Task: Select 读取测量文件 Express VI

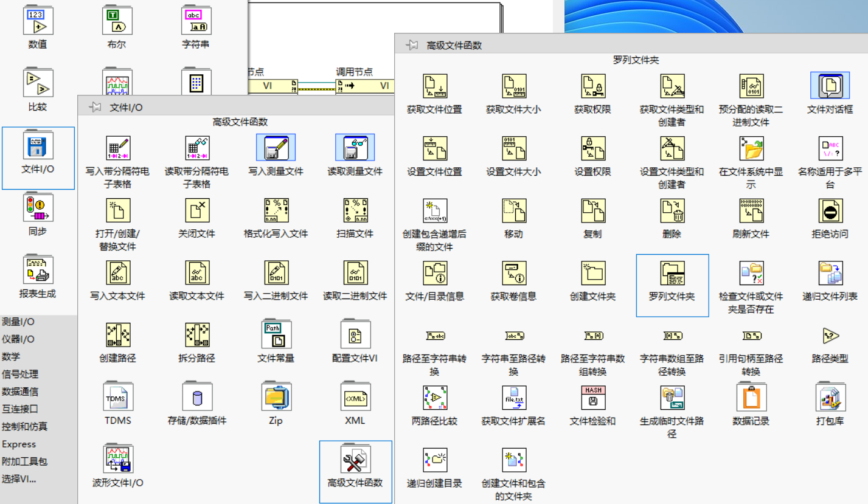Action: click(x=355, y=148)
